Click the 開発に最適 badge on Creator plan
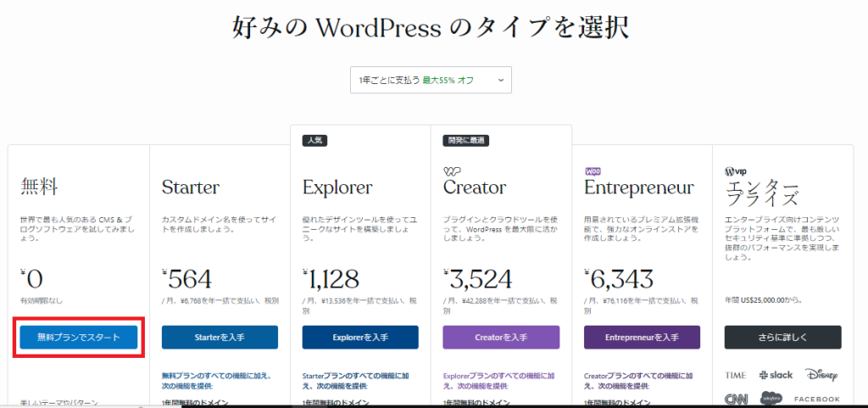The image size is (868, 408). click(465, 141)
